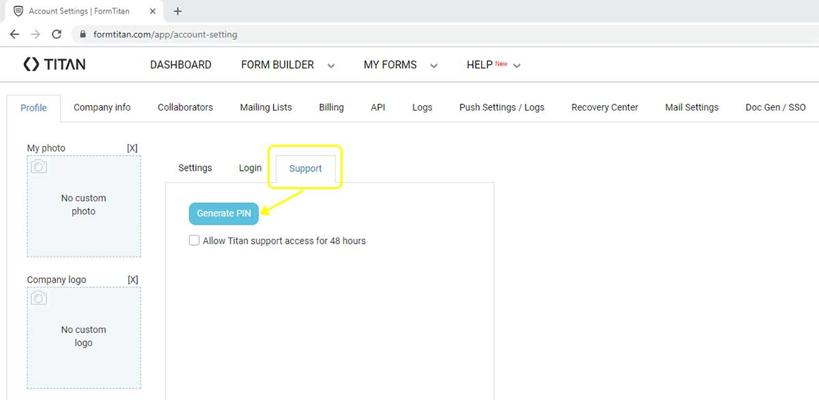Screen dimensions: 819x400
Task: Expand the Help dropdown chevron
Action: [x=517, y=66]
